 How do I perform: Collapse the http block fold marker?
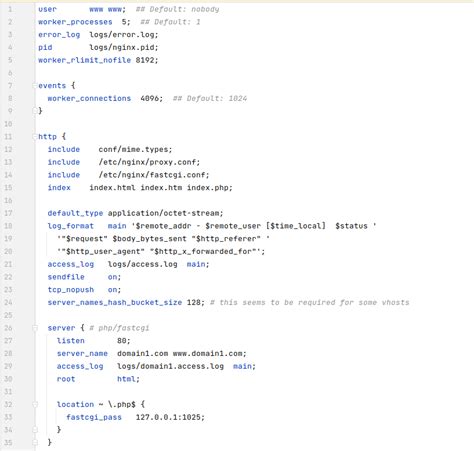(35, 137)
